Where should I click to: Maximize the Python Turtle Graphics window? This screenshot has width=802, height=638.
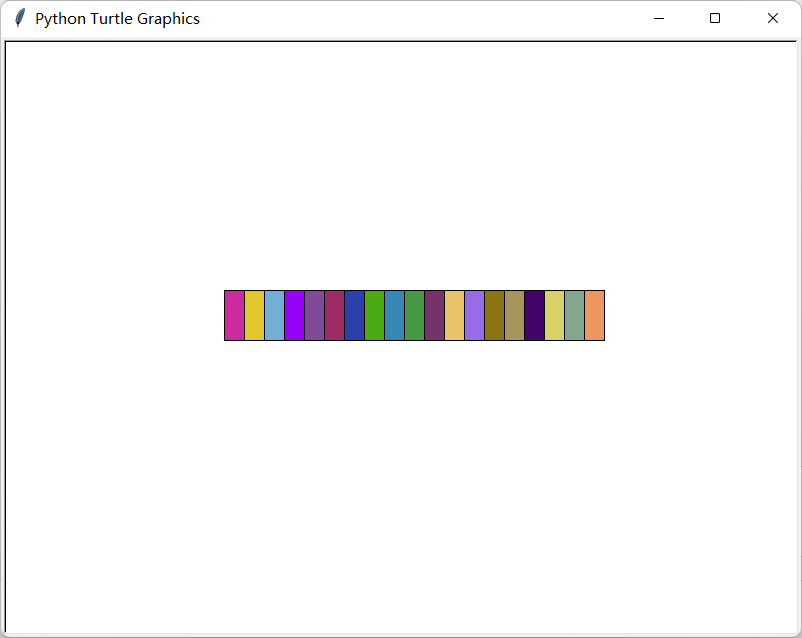click(715, 18)
